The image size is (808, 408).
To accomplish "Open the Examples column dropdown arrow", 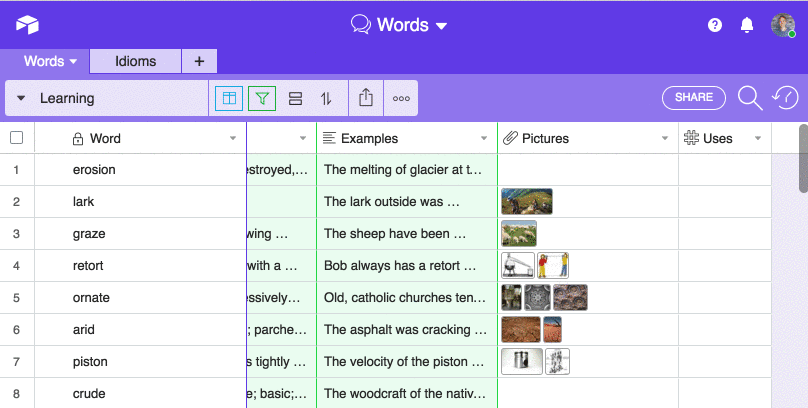I will coord(485,138).
